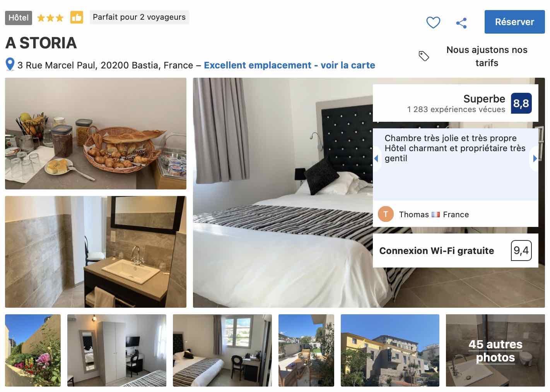Image resolution: width=550 pixels, height=392 pixels.
Task: Open the hotel exterior building photo
Action: (x=390, y=350)
